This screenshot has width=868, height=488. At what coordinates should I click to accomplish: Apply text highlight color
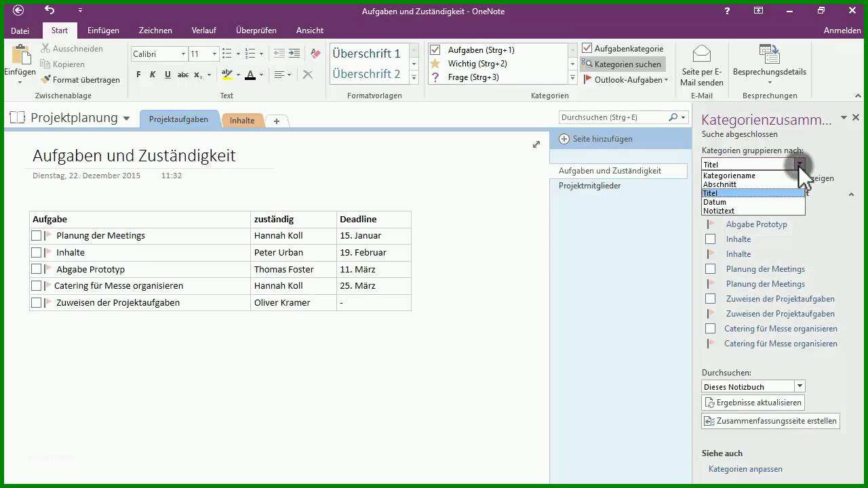coord(227,75)
